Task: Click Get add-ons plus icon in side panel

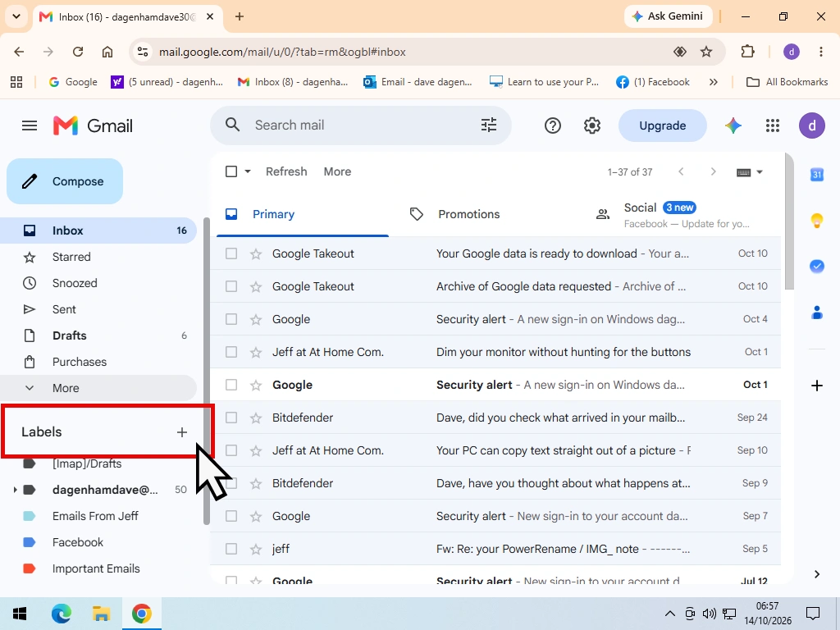Action: (x=816, y=386)
